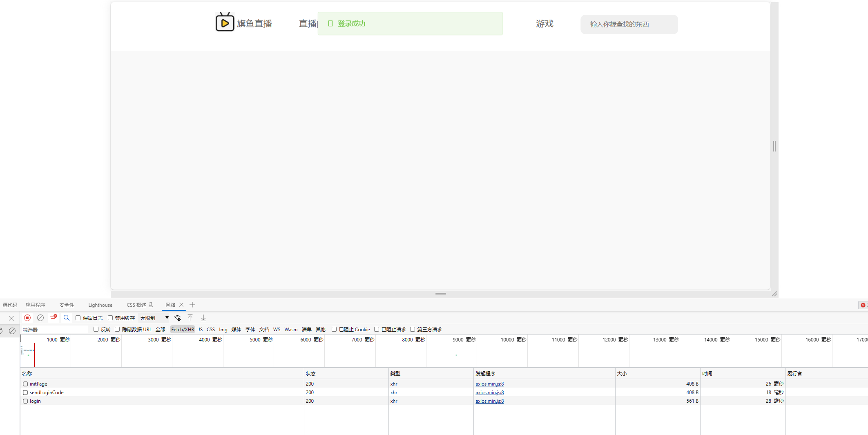Sort requests by the 类型 column header
This screenshot has height=435, width=868.
pos(431,374)
